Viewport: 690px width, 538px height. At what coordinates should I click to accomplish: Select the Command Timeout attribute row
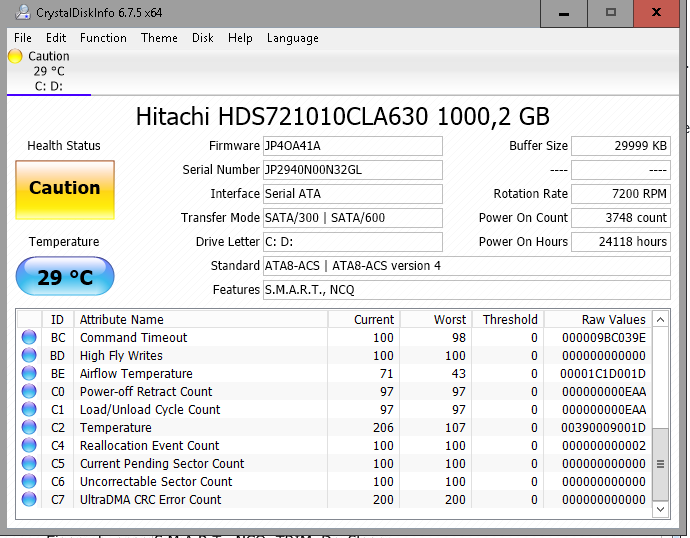click(334, 337)
